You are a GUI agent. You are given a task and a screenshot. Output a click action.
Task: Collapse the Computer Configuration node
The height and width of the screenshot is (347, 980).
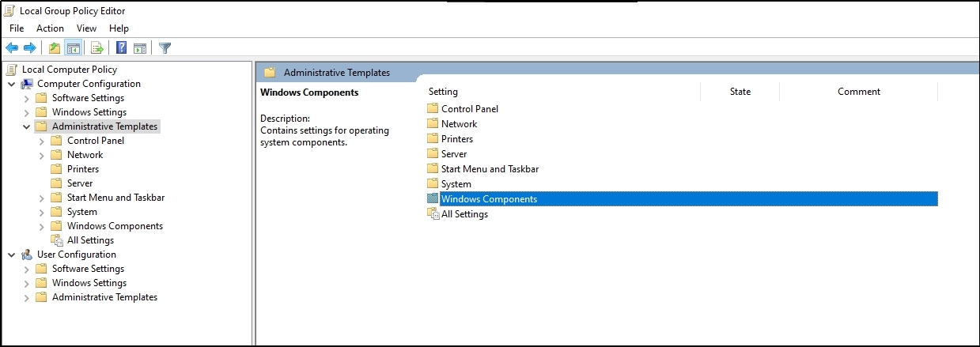point(11,84)
